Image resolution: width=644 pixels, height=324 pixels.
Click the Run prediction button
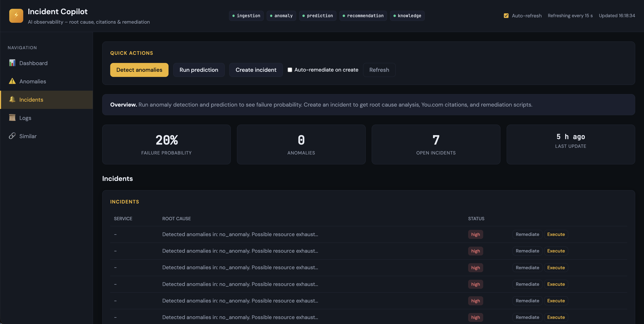(x=199, y=70)
